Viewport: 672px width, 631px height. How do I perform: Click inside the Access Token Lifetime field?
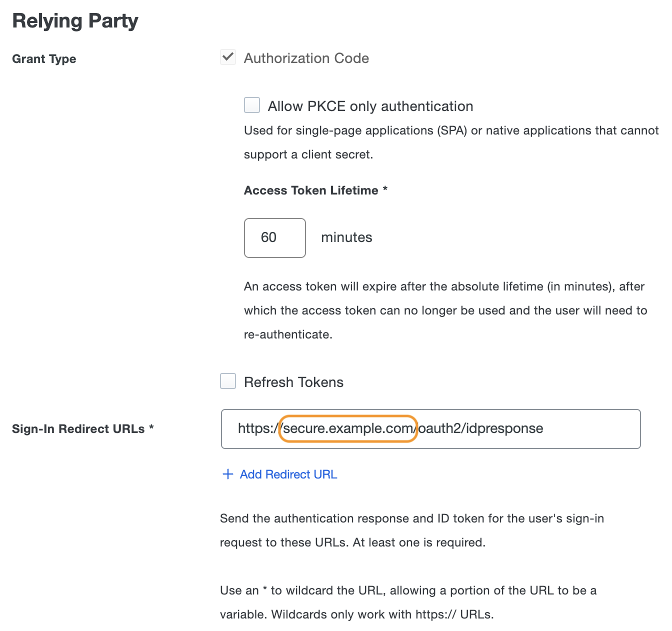click(x=274, y=238)
